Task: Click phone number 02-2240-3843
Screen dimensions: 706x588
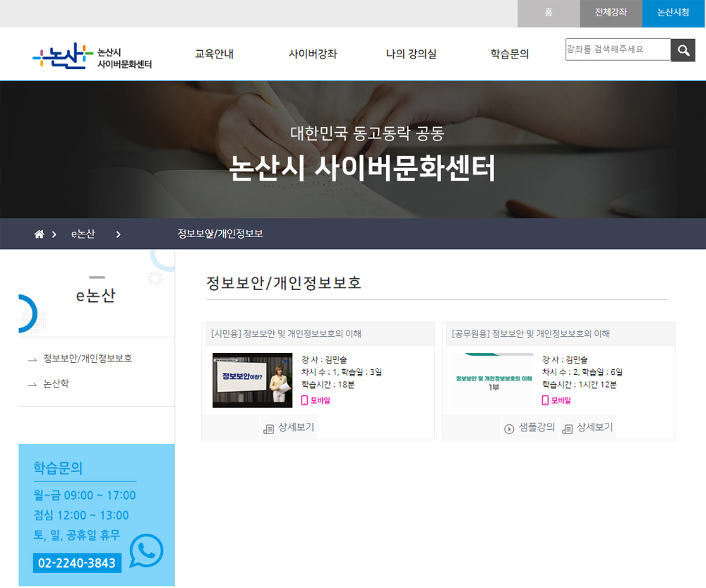Action: click(77, 563)
